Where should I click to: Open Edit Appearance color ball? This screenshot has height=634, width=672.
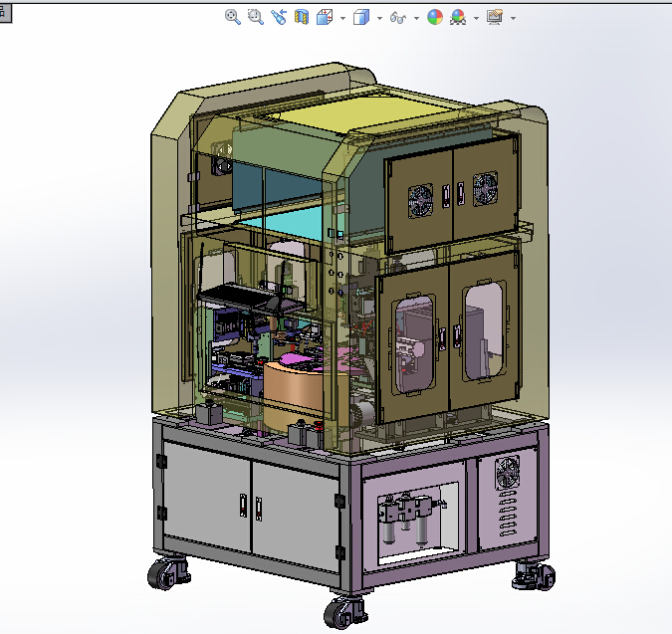coord(435,17)
